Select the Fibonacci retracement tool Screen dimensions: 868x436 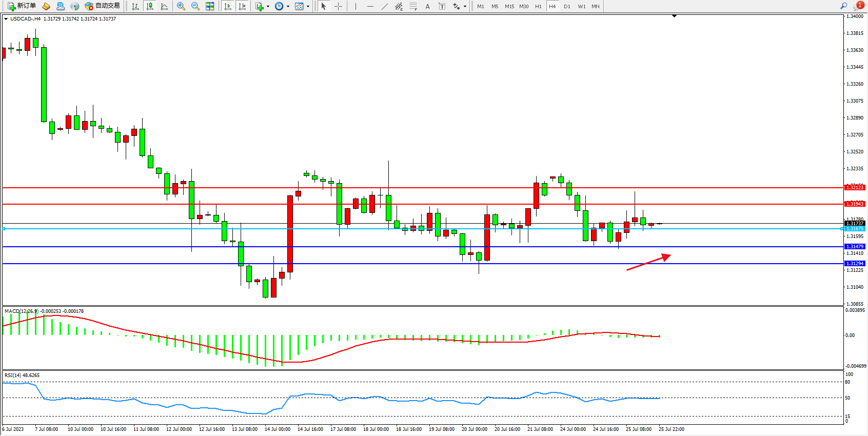coord(413,6)
